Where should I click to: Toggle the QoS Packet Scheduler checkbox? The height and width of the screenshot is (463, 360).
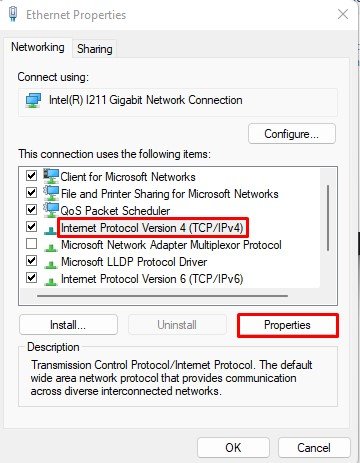(31, 209)
